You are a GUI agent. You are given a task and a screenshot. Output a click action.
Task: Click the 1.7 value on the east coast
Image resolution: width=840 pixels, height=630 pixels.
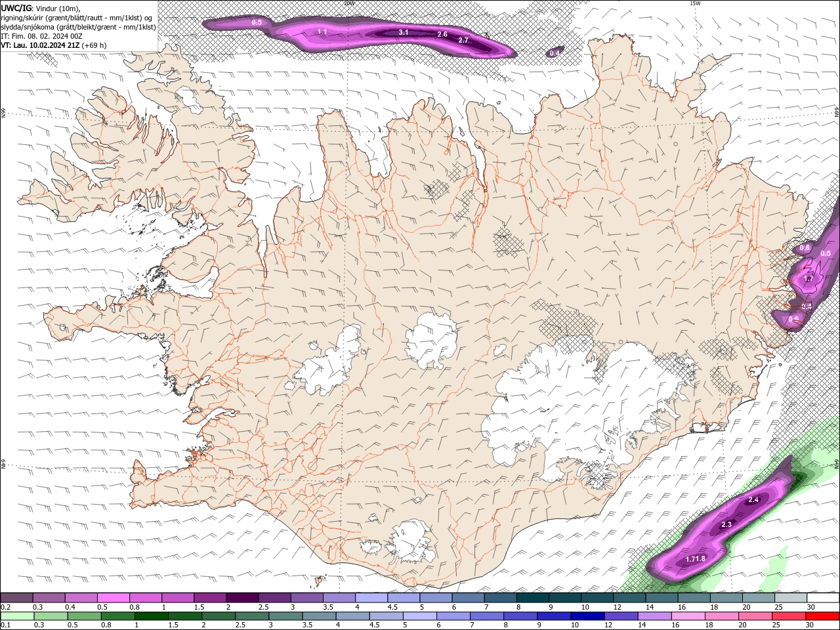(x=808, y=279)
